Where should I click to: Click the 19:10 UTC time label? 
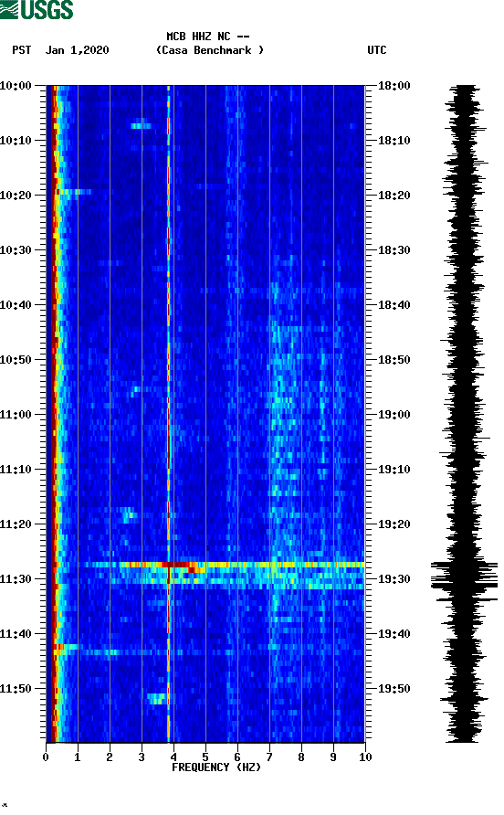pyautogui.click(x=394, y=470)
